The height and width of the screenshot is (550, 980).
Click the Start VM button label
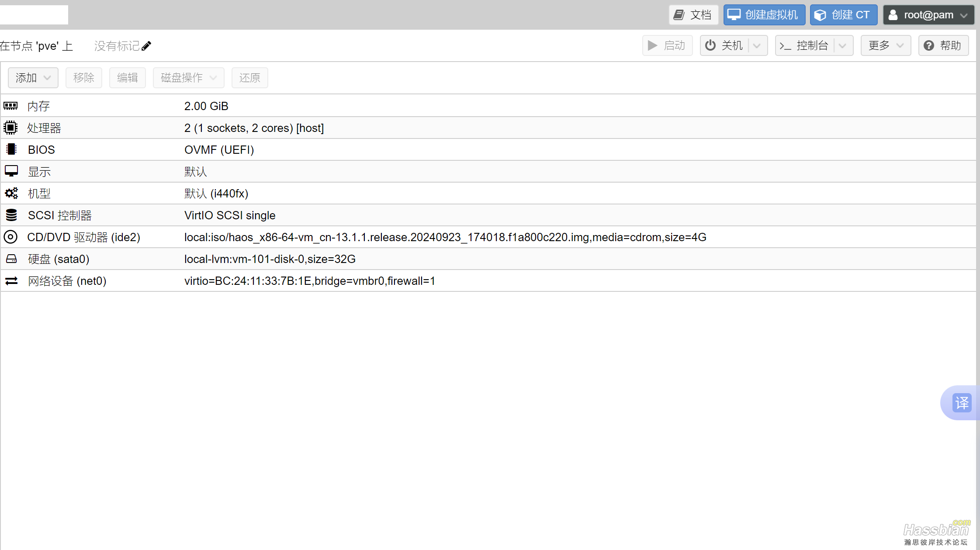click(675, 45)
